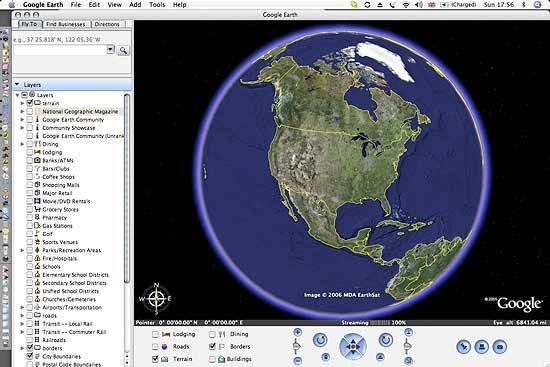The height and width of the screenshot is (367, 550).
Task: Open the Help menu
Action: tap(180, 5)
